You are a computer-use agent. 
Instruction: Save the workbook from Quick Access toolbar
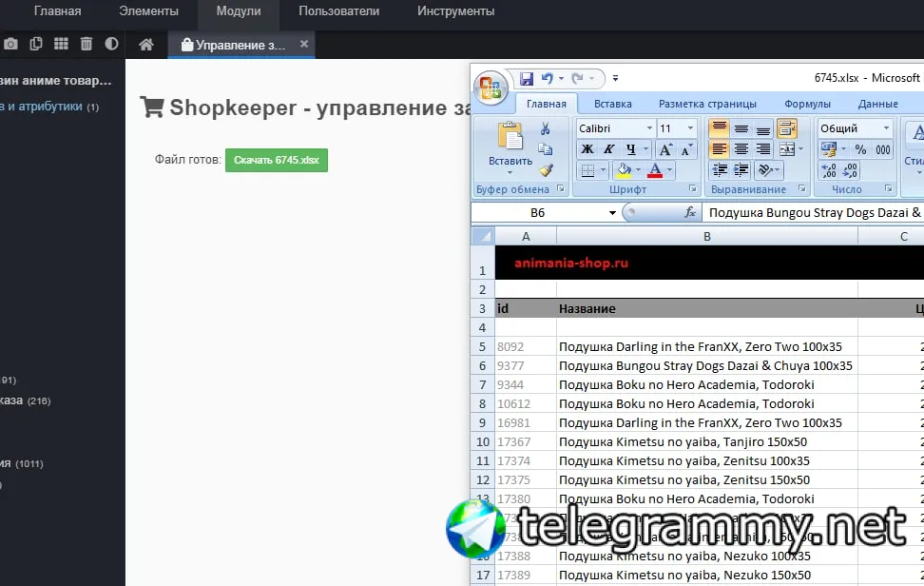(527, 78)
